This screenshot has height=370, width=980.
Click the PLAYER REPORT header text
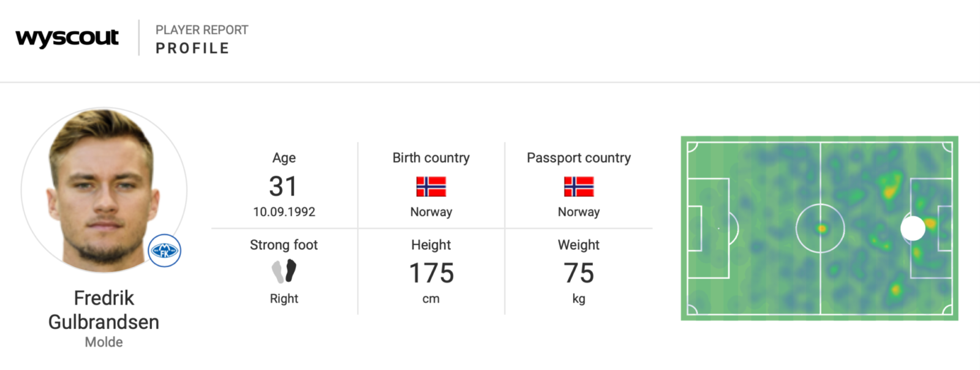point(202,30)
